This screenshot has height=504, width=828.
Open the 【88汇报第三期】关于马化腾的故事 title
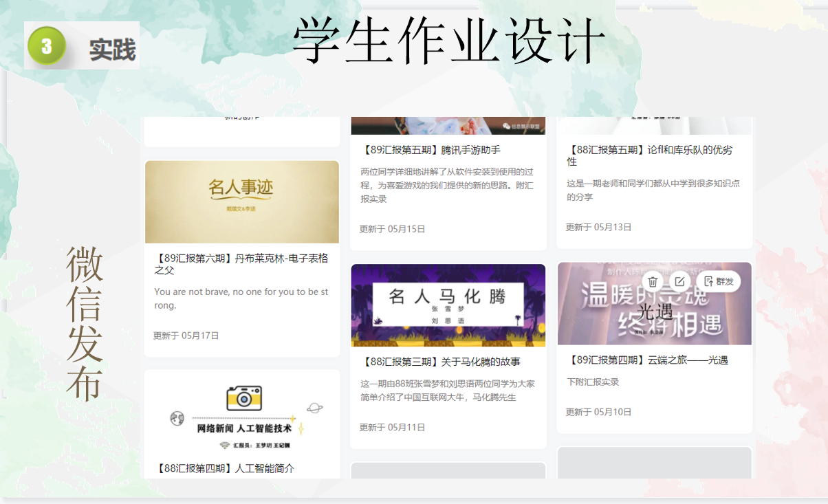point(440,362)
